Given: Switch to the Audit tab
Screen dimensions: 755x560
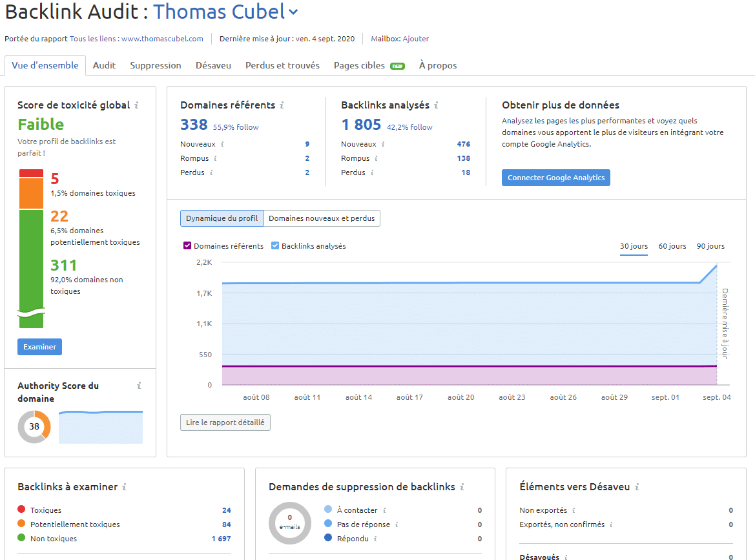Looking at the screenshot, I should tap(104, 65).
